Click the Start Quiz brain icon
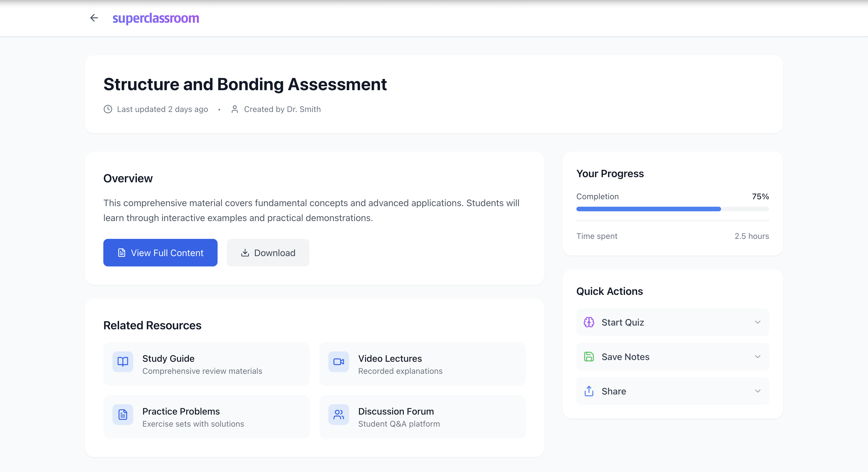This screenshot has width=868, height=472. pos(589,322)
